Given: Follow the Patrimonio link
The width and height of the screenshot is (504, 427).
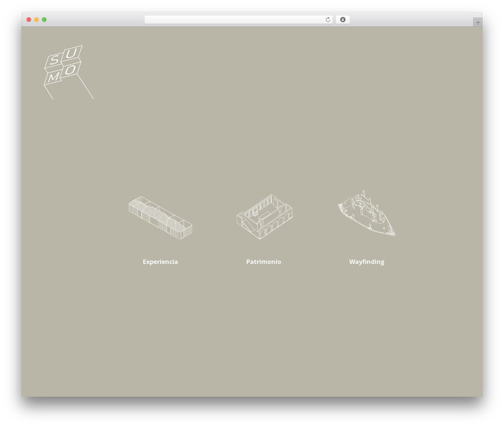Looking at the screenshot, I should [x=263, y=262].
